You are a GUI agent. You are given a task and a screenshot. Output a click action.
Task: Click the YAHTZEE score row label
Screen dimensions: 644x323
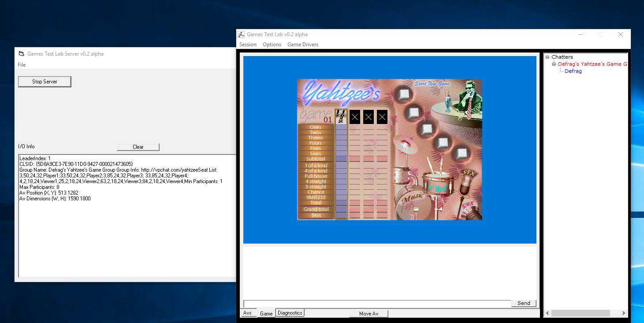coord(316,197)
